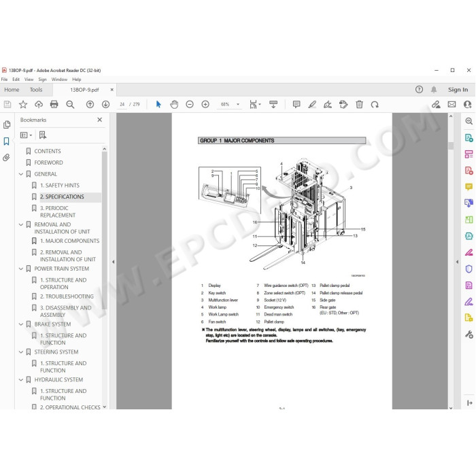Collapse the HYDRAULIC SYSTEM group
Image resolution: width=476 pixels, height=476 pixels.
pos(21,379)
